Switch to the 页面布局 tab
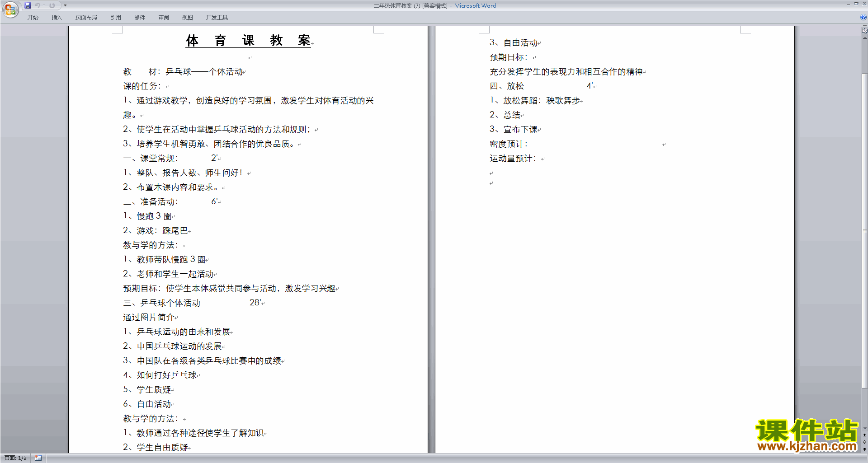The image size is (868, 463). [x=86, y=18]
